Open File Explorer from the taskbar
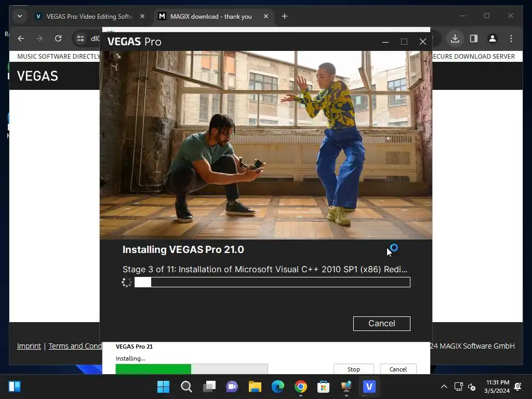Image resolution: width=532 pixels, height=399 pixels. [255, 387]
